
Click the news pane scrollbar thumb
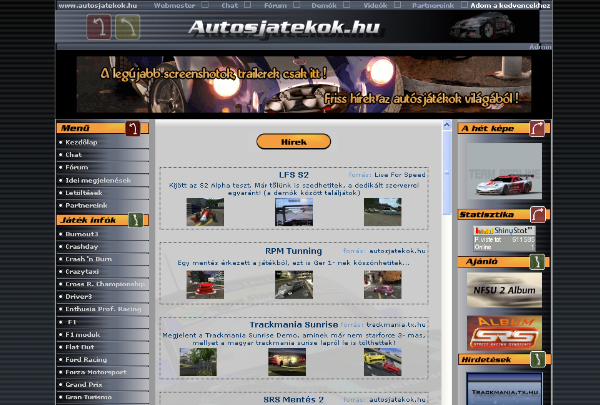[447, 173]
